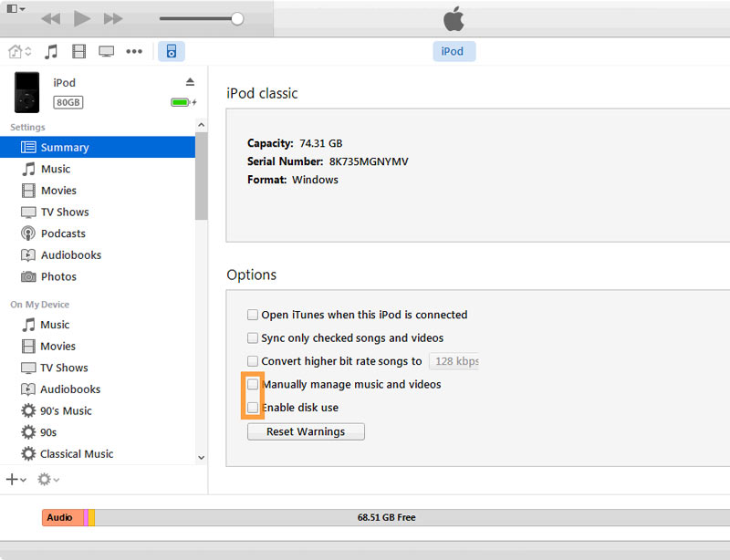Open Audiobooks under On My Device

pyautogui.click(x=98, y=389)
